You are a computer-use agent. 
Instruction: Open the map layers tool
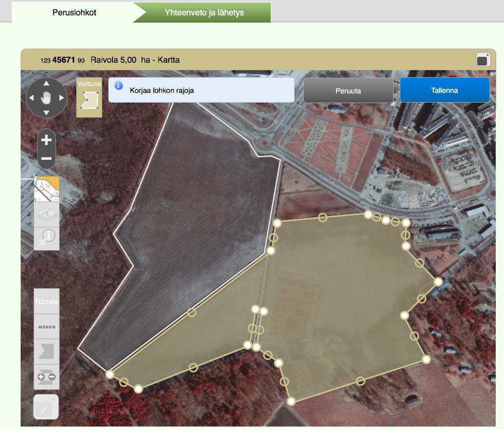pyautogui.click(x=46, y=214)
